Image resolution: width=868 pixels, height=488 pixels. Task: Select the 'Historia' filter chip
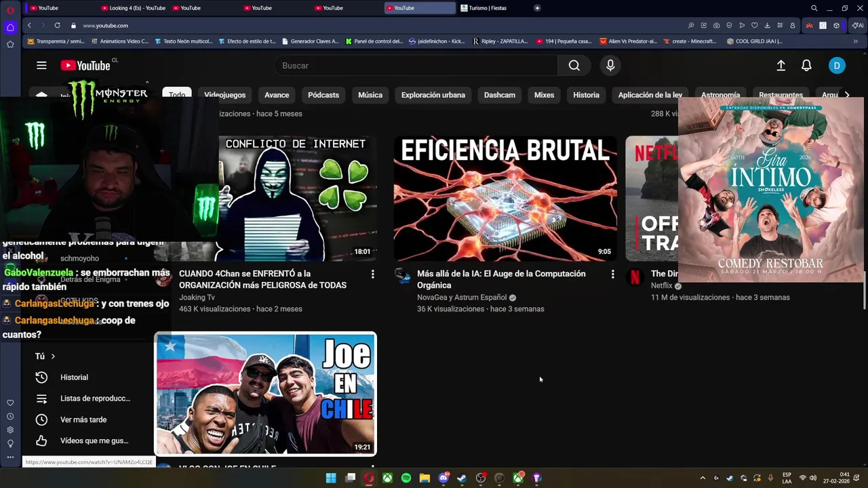(586, 95)
